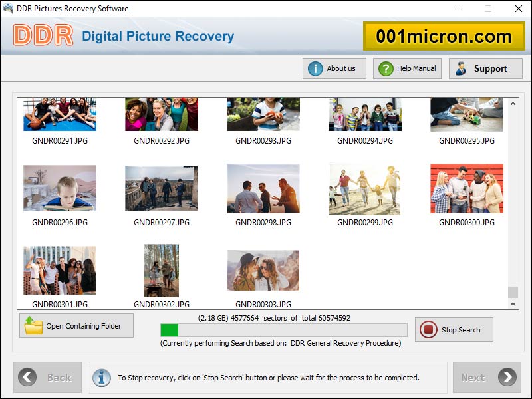
Task: Click the scrollbar up arrow
Action: (x=512, y=103)
